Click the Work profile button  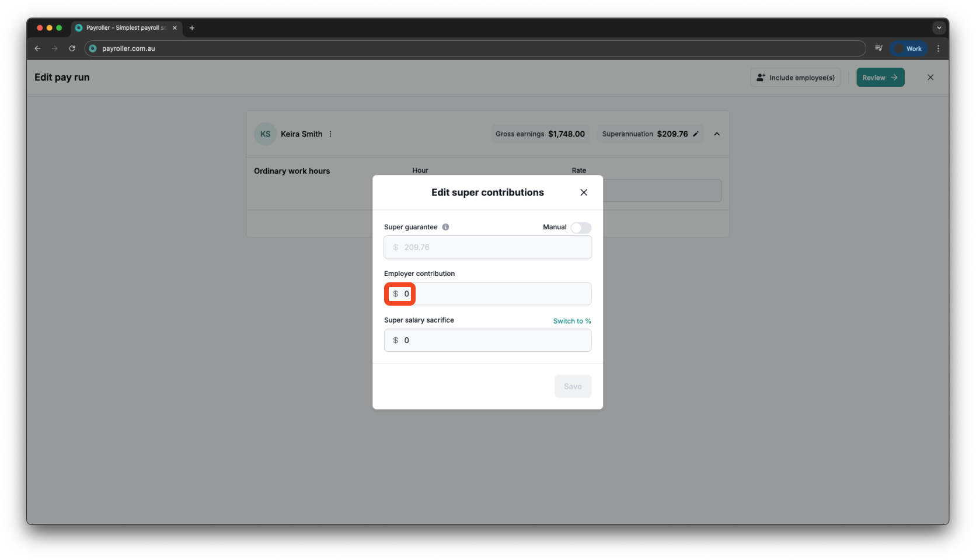908,48
